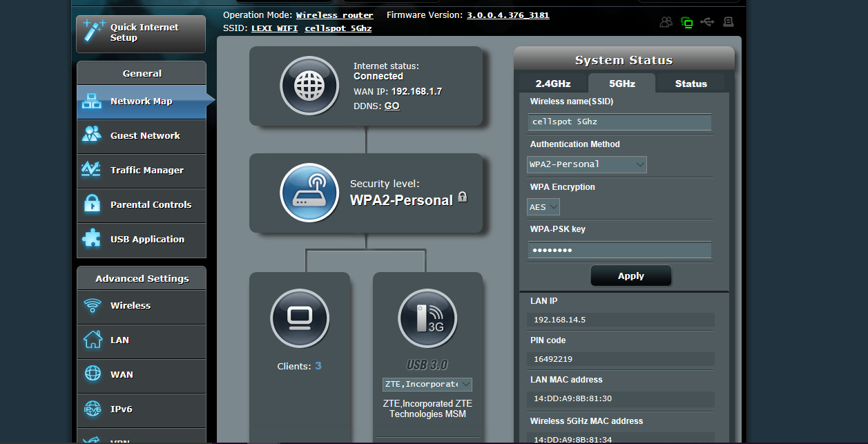
Task: Click the USB status icon in header
Action: 707,22
